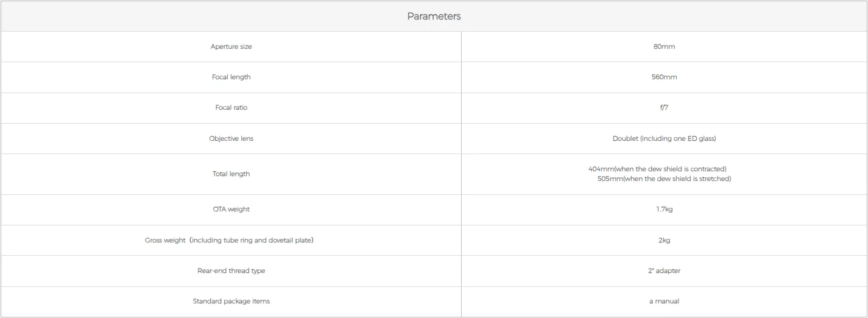Click the Doublet ED glass value

click(x=664, y=138)
